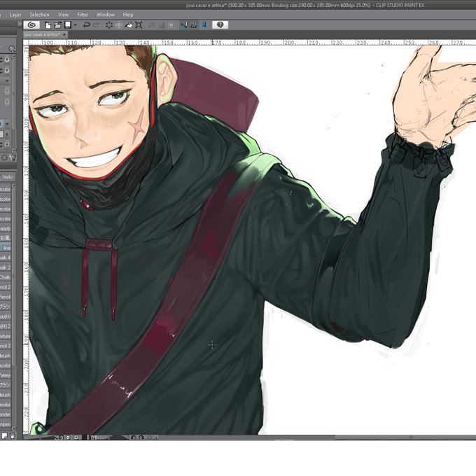The height and width of the screenshot is (476, 476).
Task: Open the Selection menu
Action: 39,15
